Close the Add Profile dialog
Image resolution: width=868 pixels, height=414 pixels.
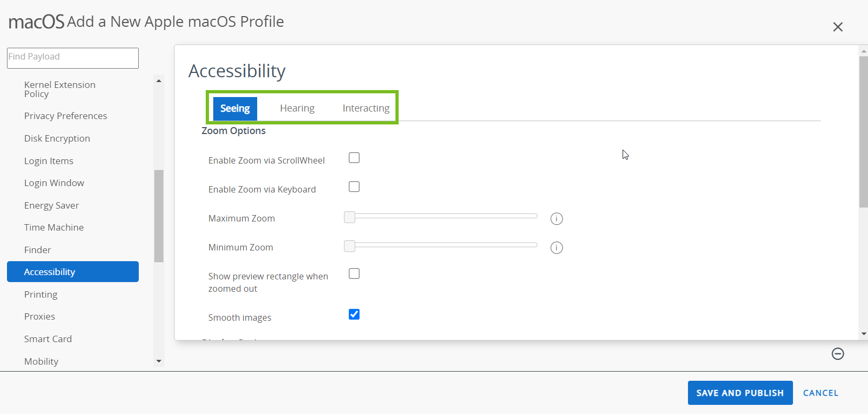click(838, 27)
